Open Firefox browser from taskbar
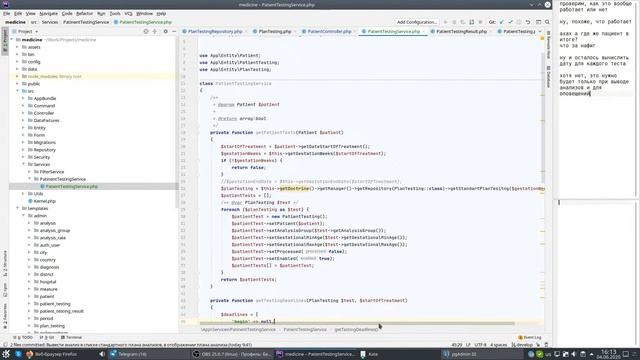Viewport: 640px width, 360px height. pos(51,354)
